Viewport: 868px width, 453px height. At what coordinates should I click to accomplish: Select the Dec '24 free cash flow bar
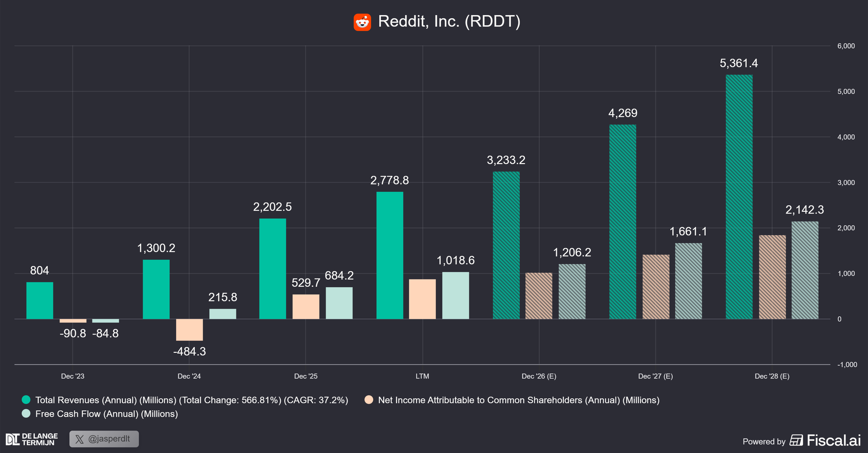[223, 314]
